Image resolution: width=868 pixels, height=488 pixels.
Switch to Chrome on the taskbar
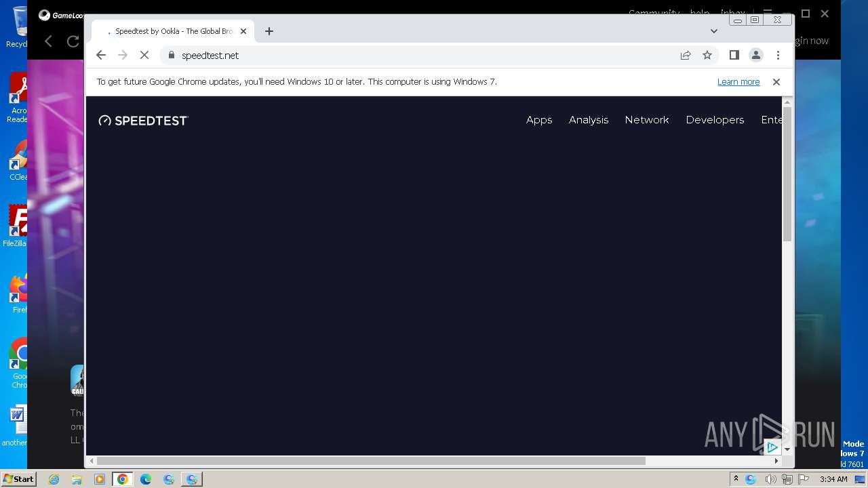123,479
